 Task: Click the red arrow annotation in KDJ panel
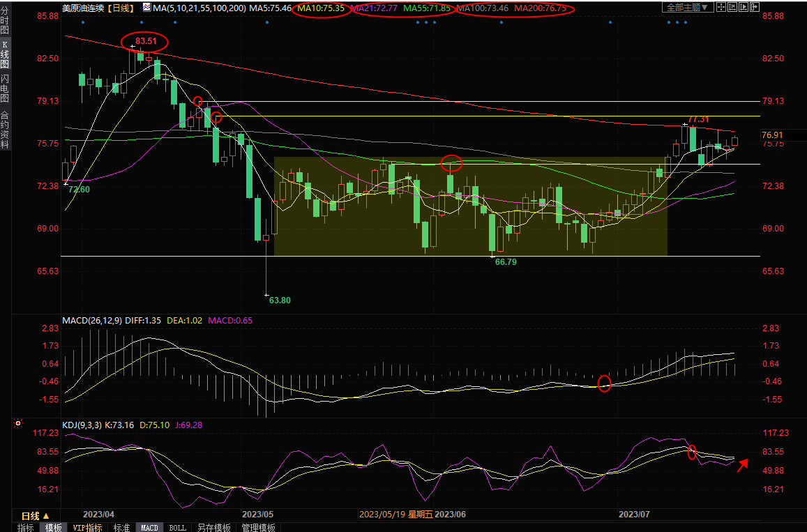pos(743,464)
